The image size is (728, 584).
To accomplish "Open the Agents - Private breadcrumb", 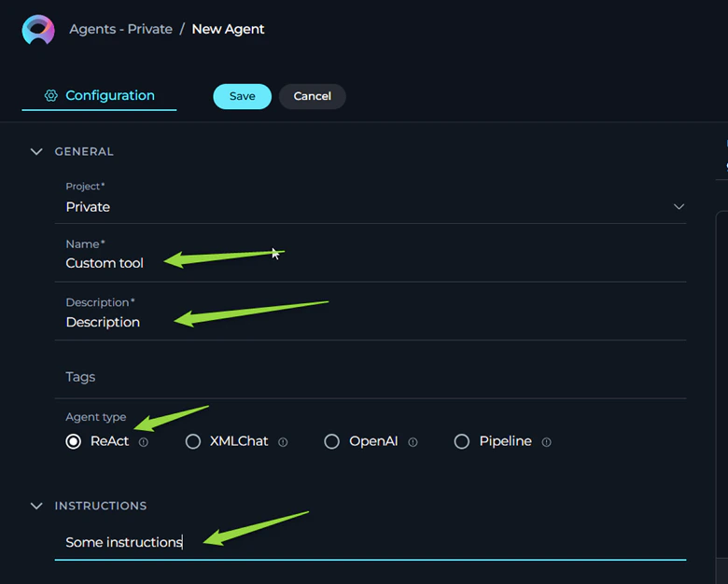I will 120,29.
